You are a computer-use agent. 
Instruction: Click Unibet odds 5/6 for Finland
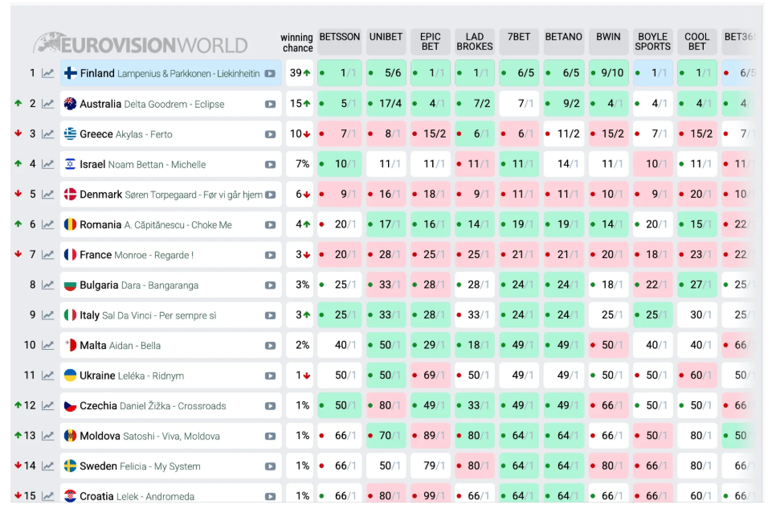click(386, 73)
